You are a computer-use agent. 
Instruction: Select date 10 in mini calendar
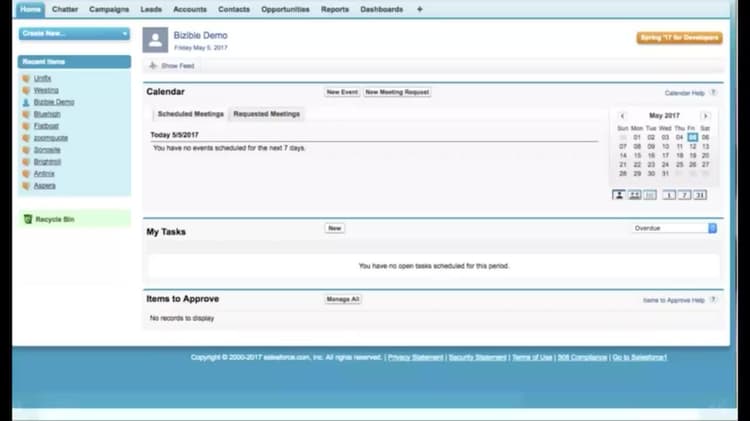tap(665, 146)
